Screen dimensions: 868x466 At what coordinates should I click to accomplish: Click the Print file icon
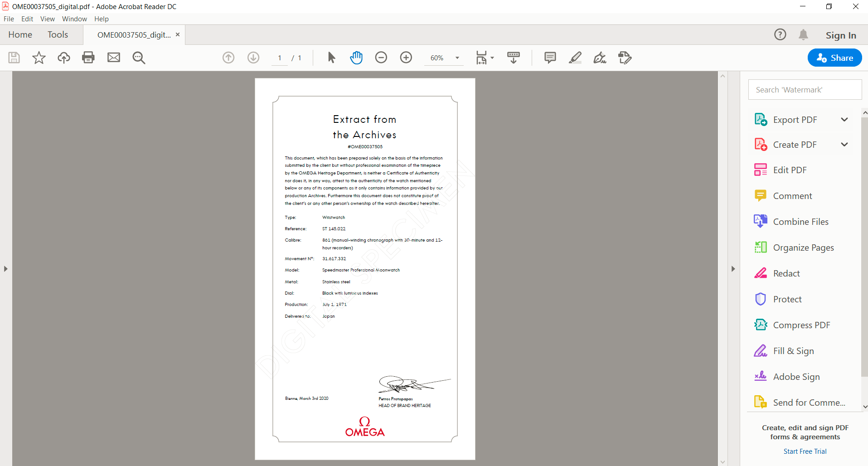click(x=88, y=58)
